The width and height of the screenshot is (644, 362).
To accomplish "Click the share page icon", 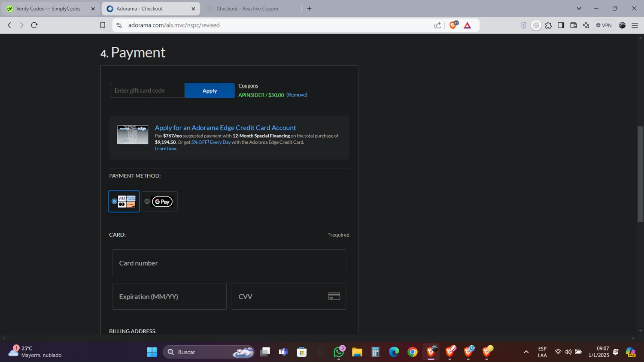I will [437, 25].
